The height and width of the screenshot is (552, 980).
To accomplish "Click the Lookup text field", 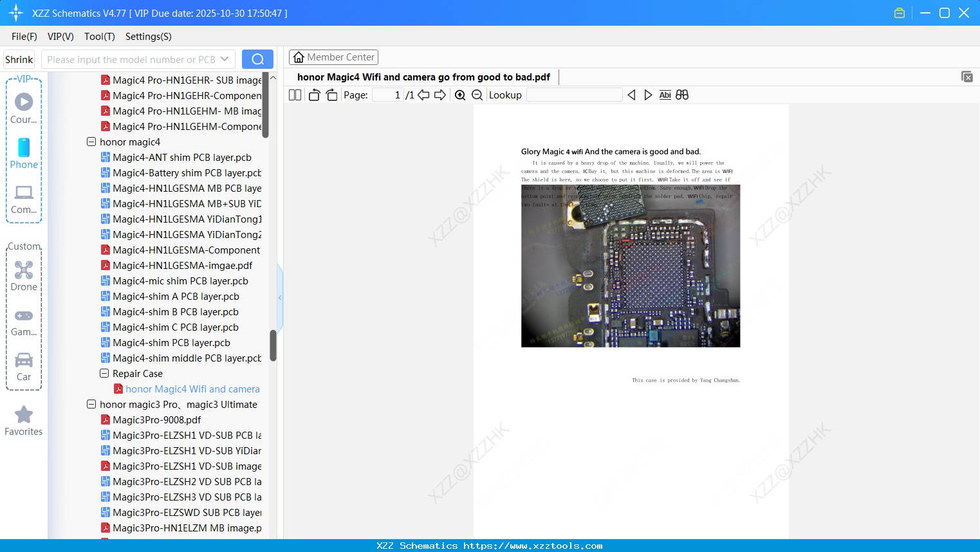I will (x=575, y=95).
